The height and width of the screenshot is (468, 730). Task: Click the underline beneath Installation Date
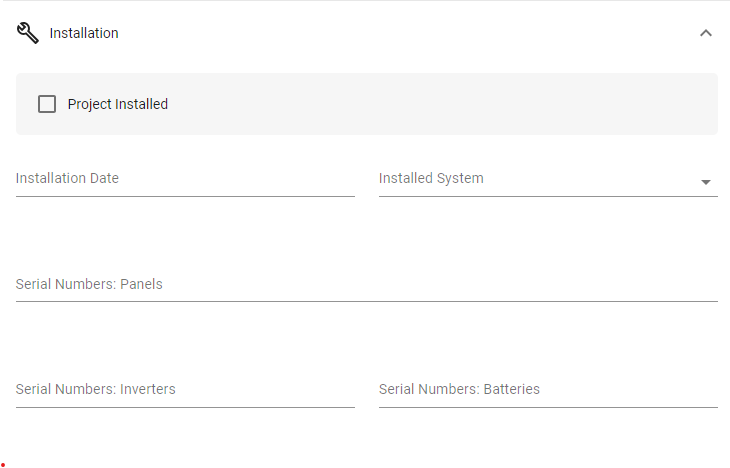coord(185,197)
